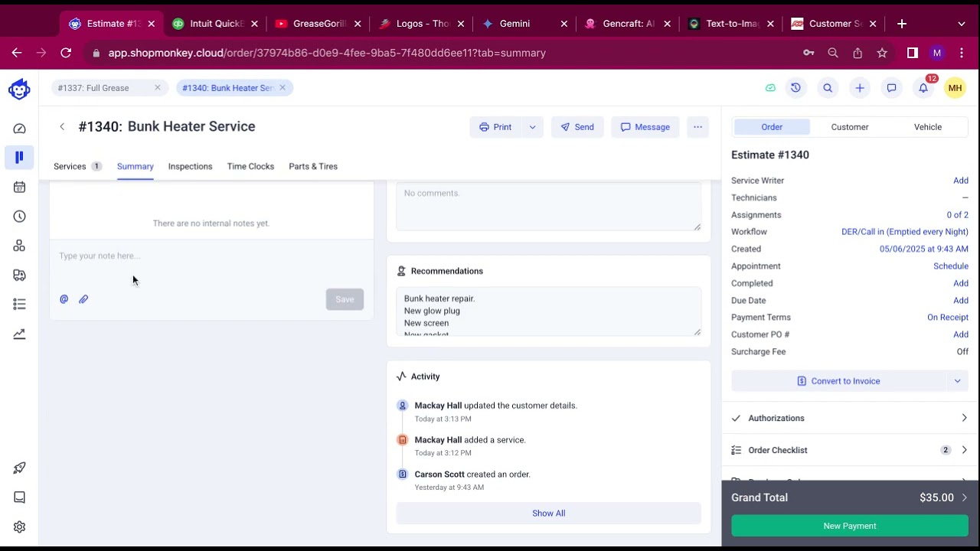
Task: Click Convert to Invoice button
Action: [x=838, y=381]
